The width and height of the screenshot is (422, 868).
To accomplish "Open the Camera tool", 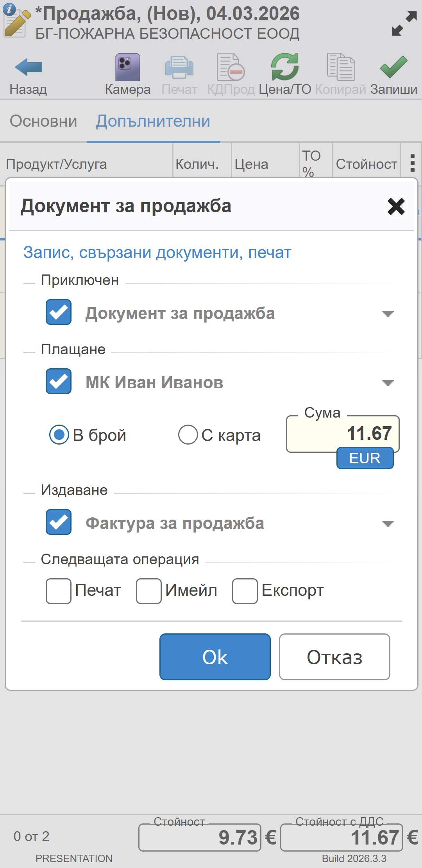I will pos(127,67).
